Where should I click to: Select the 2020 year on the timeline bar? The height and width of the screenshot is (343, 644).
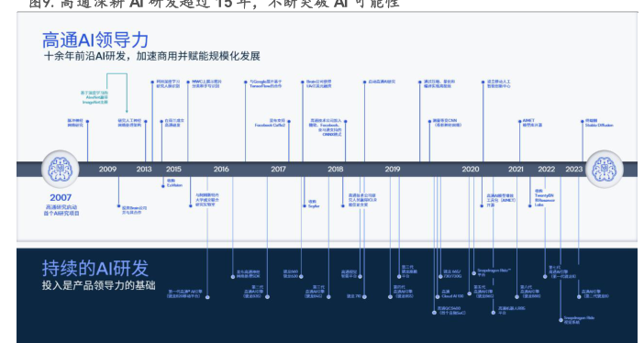471,170
